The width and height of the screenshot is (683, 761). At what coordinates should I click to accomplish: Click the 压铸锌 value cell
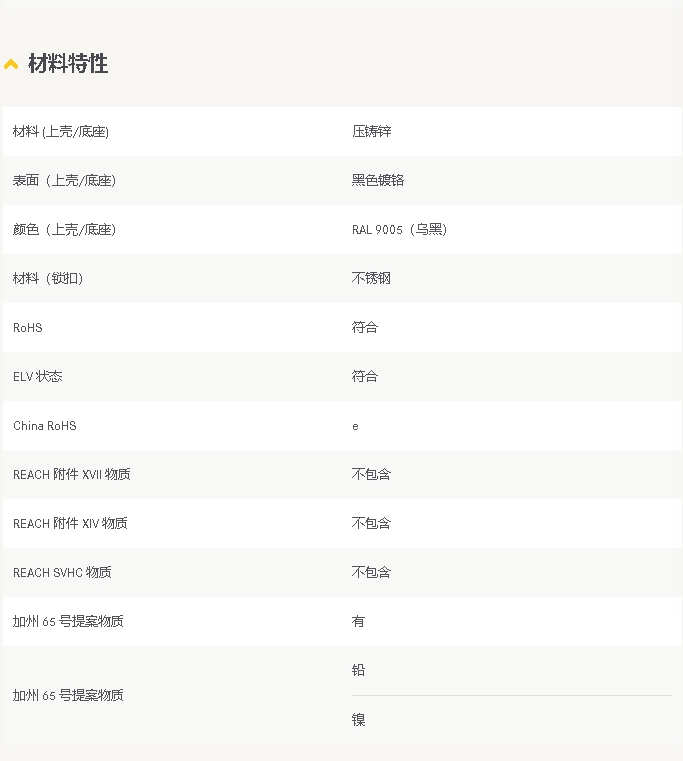tap(364, 132)
